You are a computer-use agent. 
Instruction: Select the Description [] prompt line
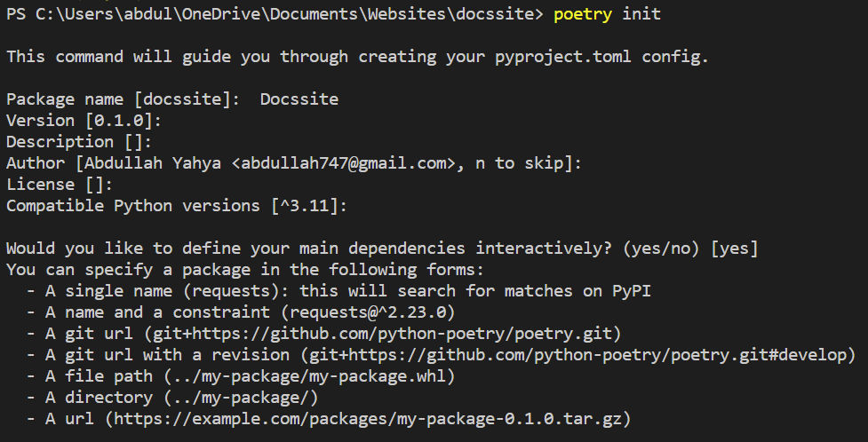[78, 142]
